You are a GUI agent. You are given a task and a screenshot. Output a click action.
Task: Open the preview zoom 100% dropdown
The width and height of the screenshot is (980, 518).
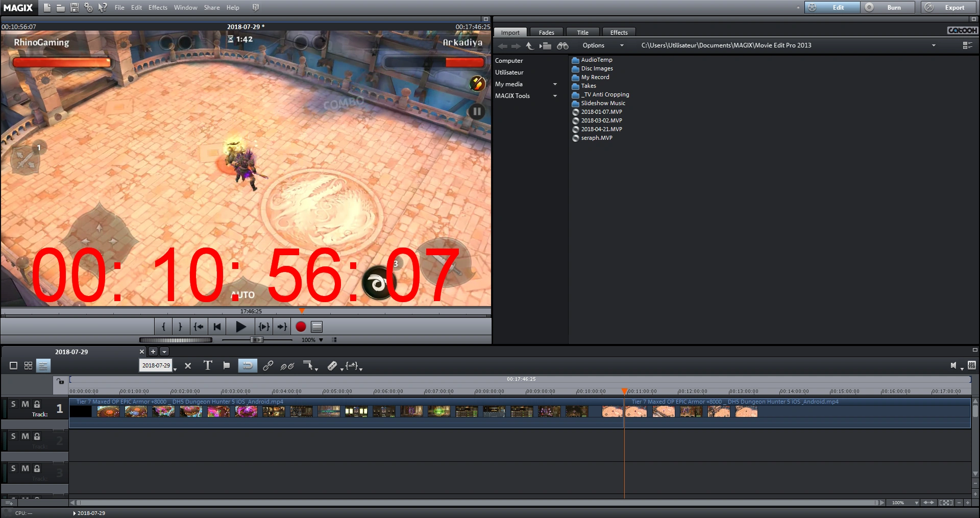pos(321,340)
